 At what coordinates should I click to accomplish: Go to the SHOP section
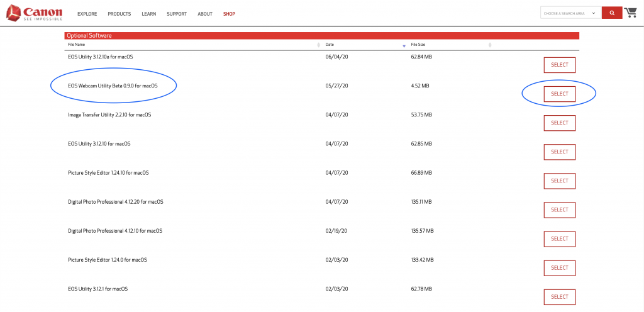point(229,14)
